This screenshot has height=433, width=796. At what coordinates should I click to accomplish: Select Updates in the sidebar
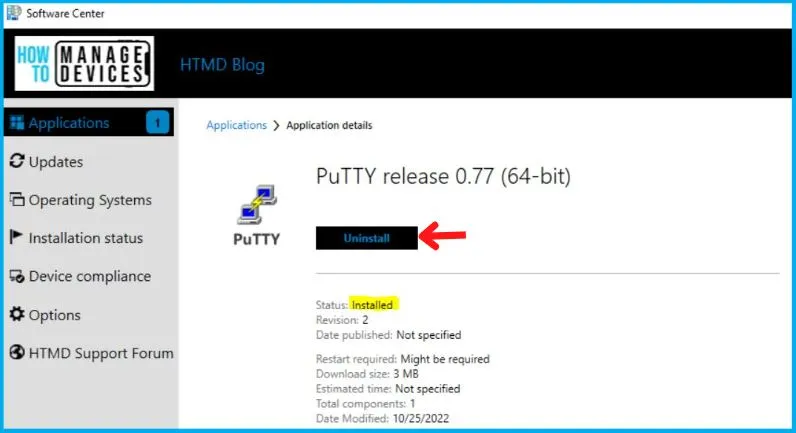(x=56, y=162)
